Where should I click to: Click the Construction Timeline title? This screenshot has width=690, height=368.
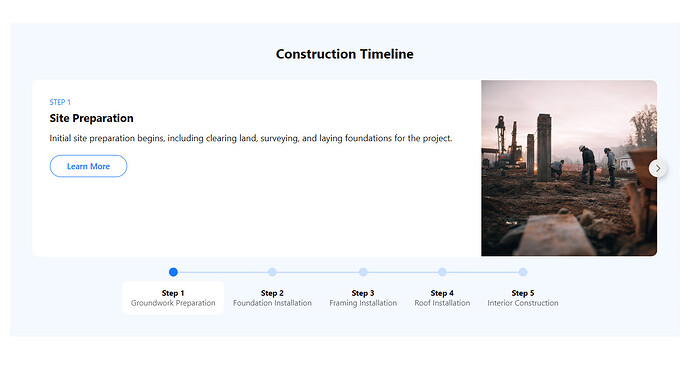[x=345, y=54]
